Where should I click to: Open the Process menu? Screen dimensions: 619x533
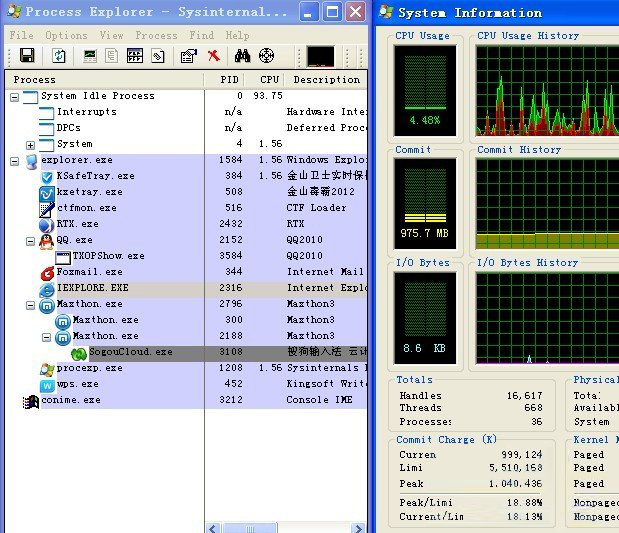coord(156,35)
